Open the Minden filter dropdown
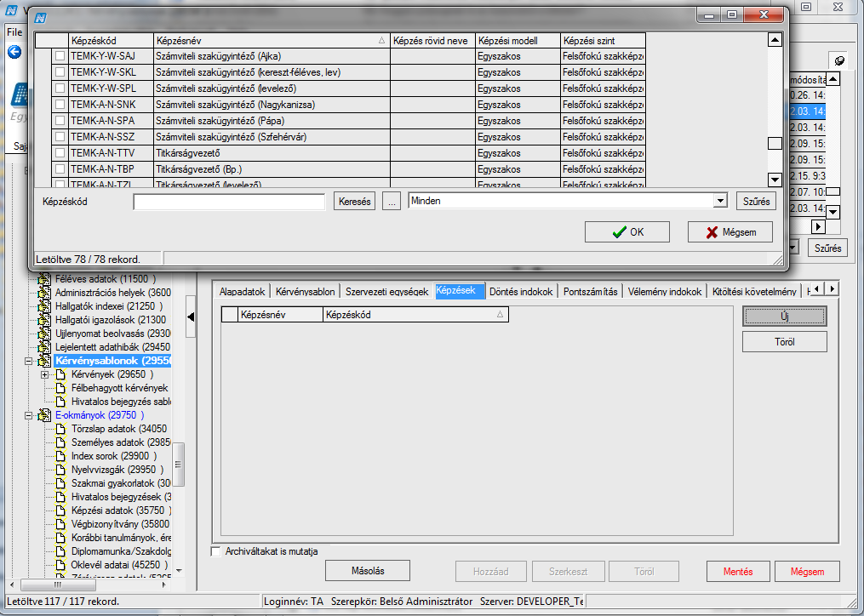This screenshot has height=616, width=864. tap(719, 201)
